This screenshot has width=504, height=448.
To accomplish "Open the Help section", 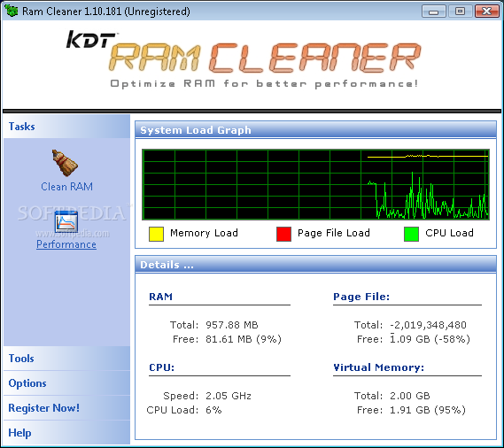I will point(66,433).
